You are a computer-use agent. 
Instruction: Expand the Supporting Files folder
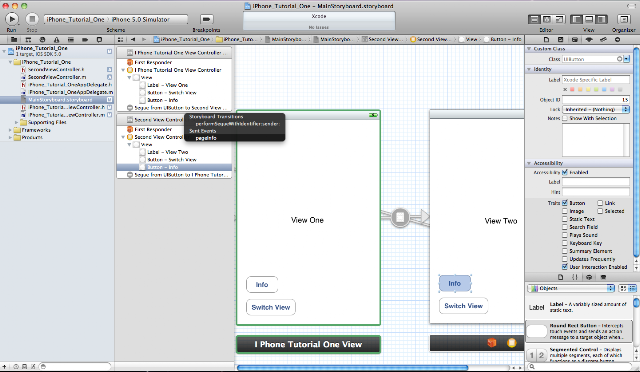pyautogui.click(x=16, y=123)
